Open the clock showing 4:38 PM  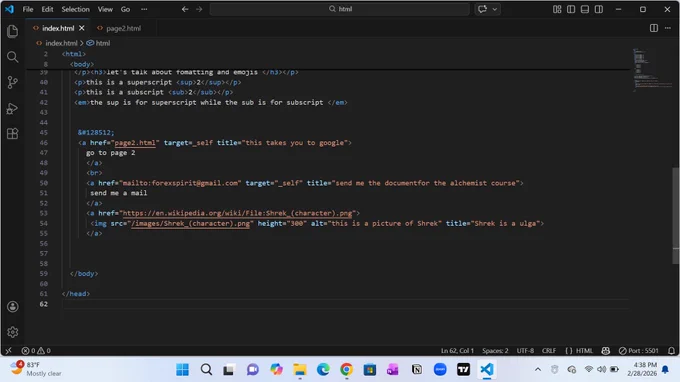(x=642, y=369)
